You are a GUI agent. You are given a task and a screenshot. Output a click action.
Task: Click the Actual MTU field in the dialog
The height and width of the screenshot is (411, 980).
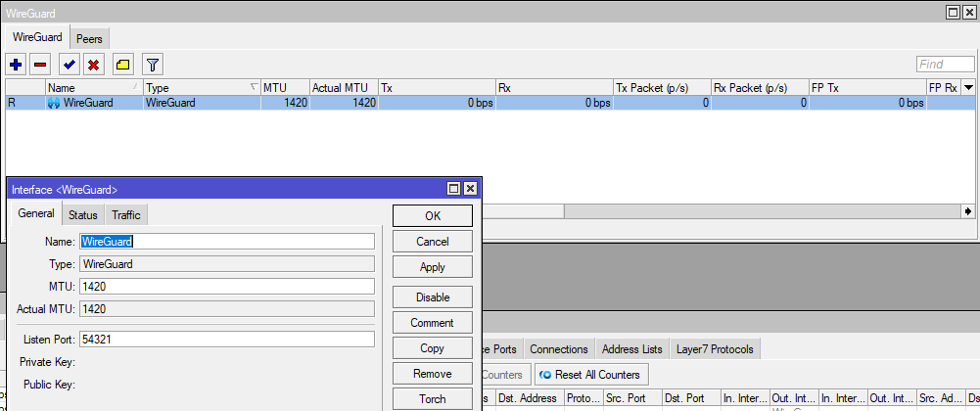pyautogui.click(x=227, y=308)
